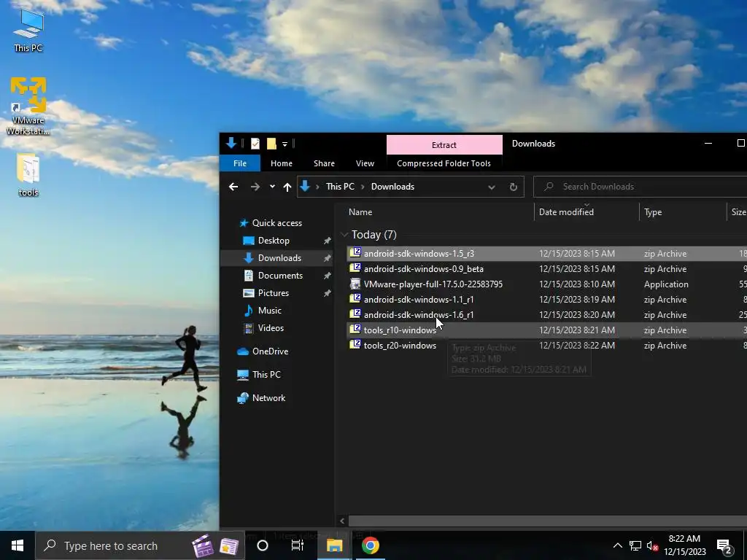The height and width of the screenshot is (560, 747).
Task: Select the tools folder on the desktop
Action: (28, 175)
